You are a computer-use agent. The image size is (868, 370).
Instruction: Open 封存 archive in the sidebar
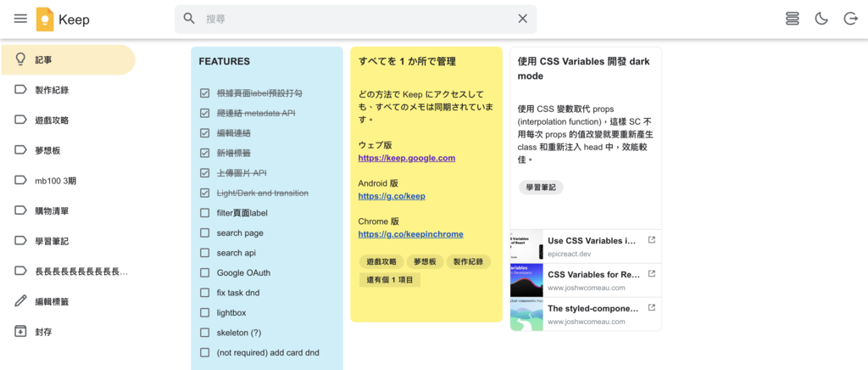pyautogui.click(x=68, y=331)
